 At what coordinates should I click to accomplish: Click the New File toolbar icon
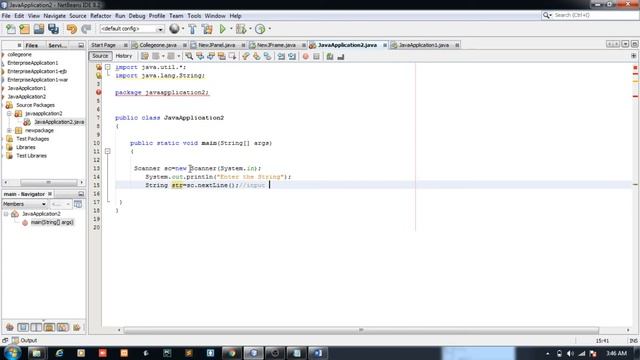(11, 29)
